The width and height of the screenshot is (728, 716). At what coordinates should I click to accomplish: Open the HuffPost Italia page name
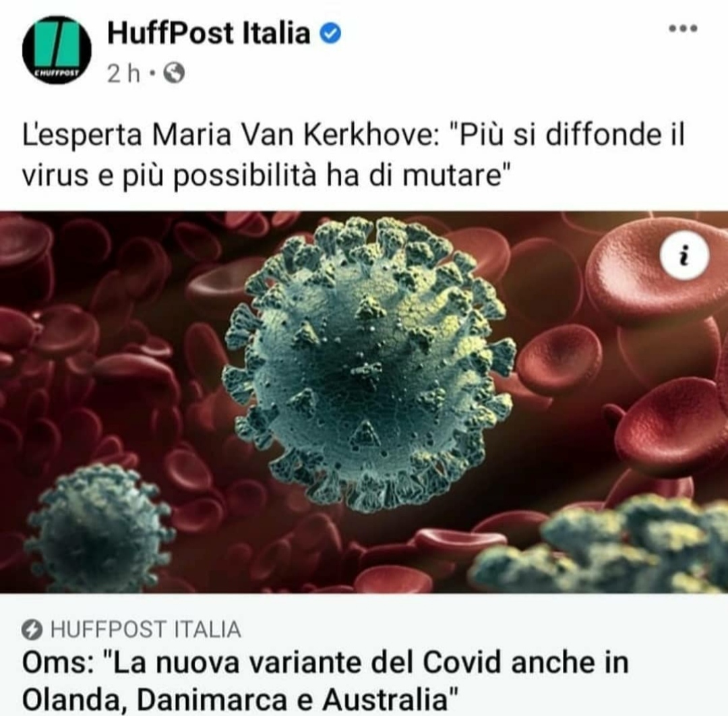pyautogui.click(x=208, y=34)
